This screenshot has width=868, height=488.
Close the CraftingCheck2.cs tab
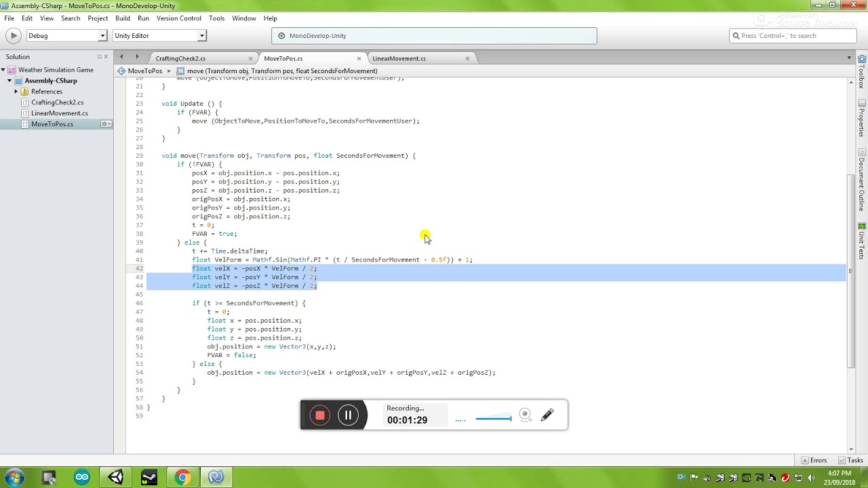[x=250, y=58]
